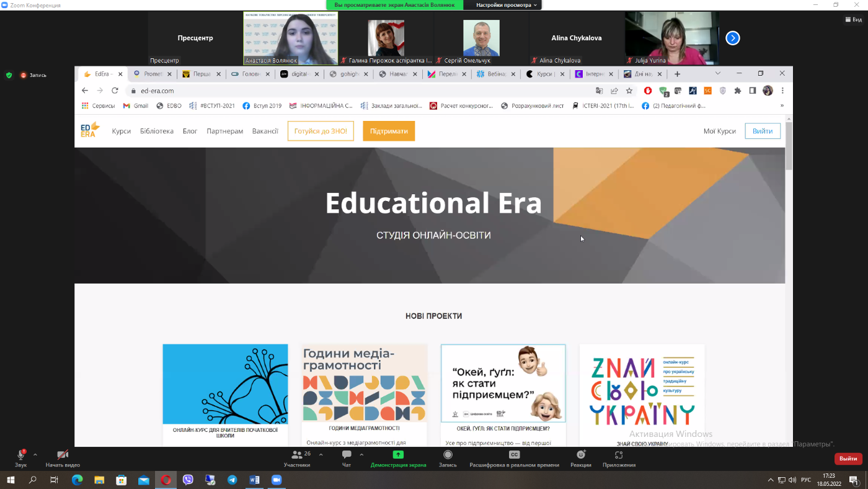
Task: Switch to the Курси browser tab
Action: [545, 74]
